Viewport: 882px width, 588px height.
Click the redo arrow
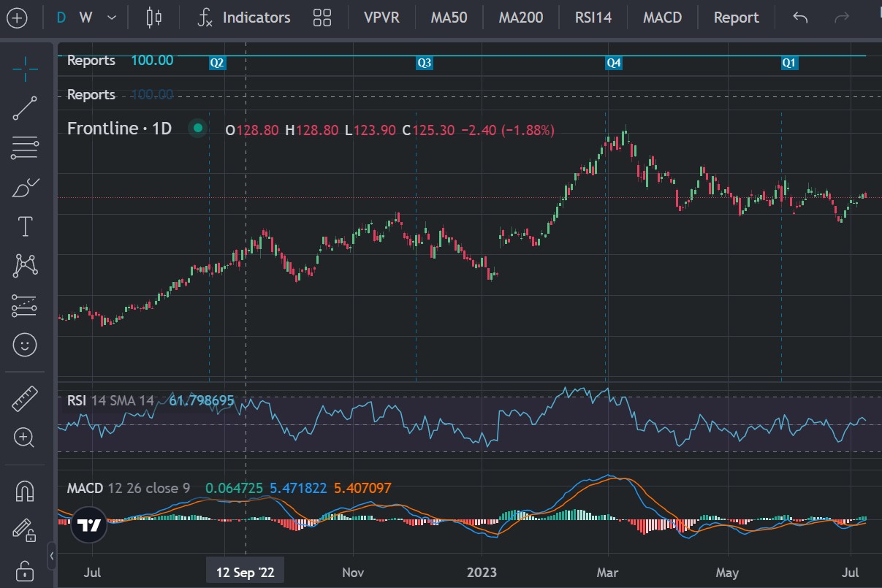tap(842, 18)
